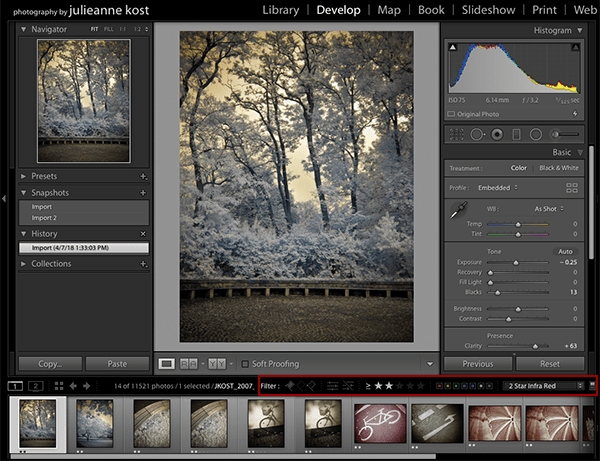The image size is (600, 461).
Task: Toggle shadow clipping indicator in histogram
Action: point(453,47)
